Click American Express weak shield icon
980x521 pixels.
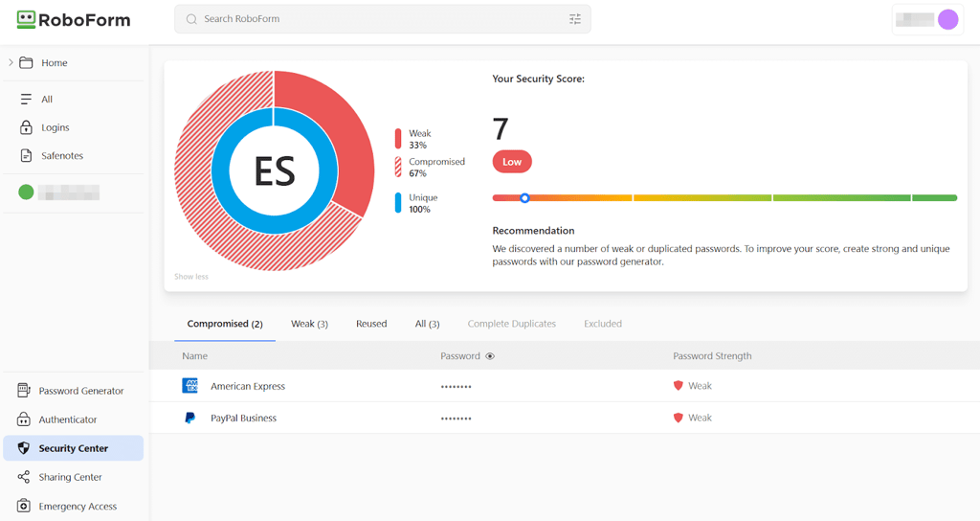click(679, 386)
